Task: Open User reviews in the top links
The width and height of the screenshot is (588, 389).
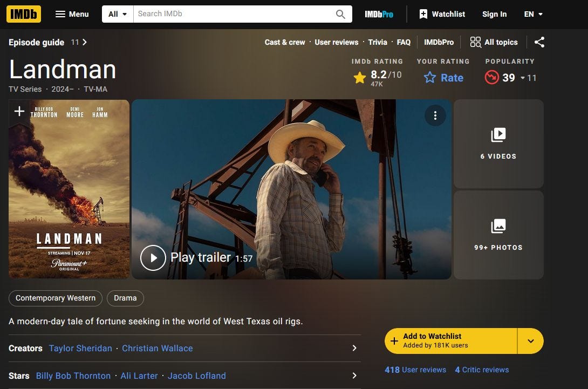Action: pos(337,43)
